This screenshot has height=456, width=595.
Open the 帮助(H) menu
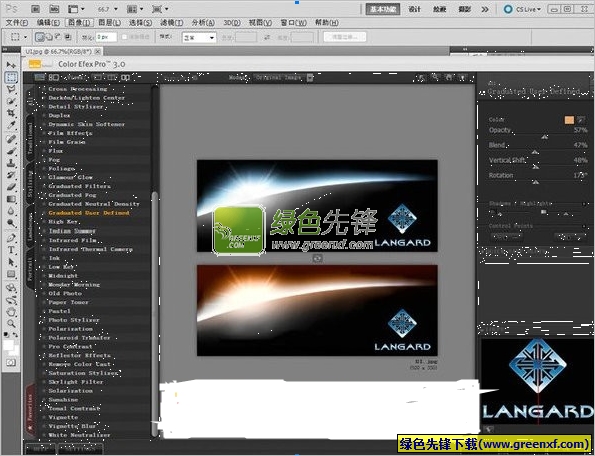(327, 23)
